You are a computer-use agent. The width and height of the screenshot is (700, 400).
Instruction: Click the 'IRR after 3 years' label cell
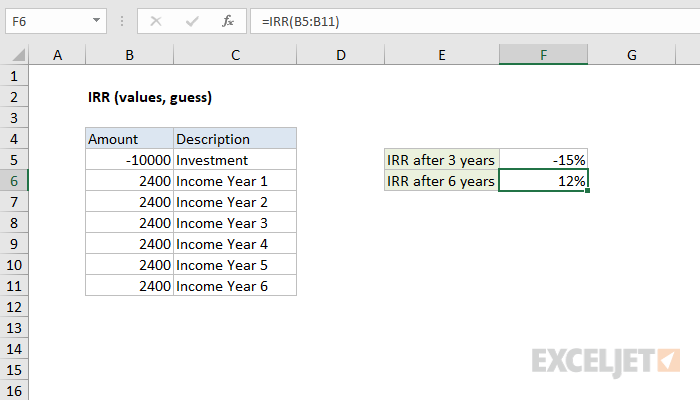pyautogui.click(x=442, y=160)
